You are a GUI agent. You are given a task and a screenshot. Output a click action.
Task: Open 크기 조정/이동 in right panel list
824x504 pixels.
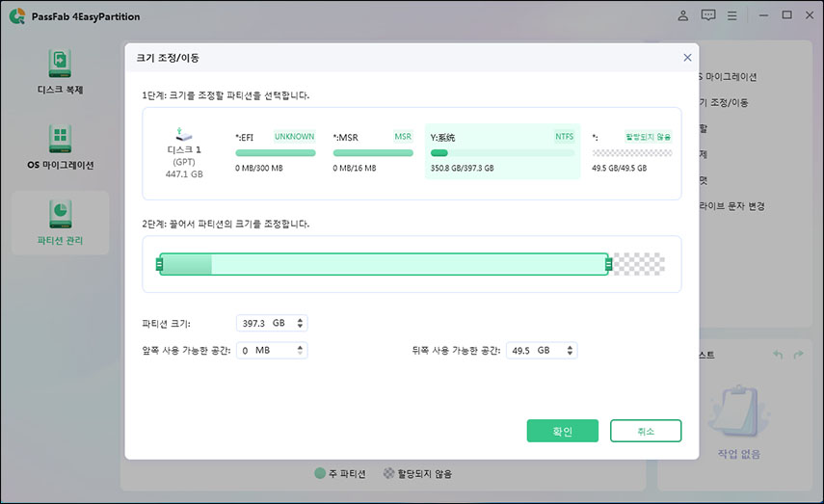tap(724, 102)
